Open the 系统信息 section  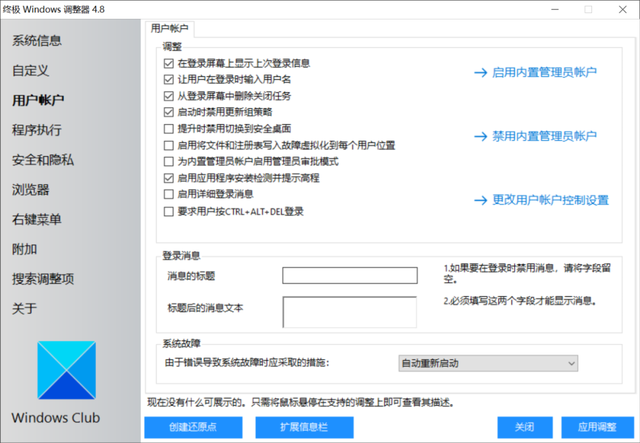pyautogui.click(x=37, y=40)
